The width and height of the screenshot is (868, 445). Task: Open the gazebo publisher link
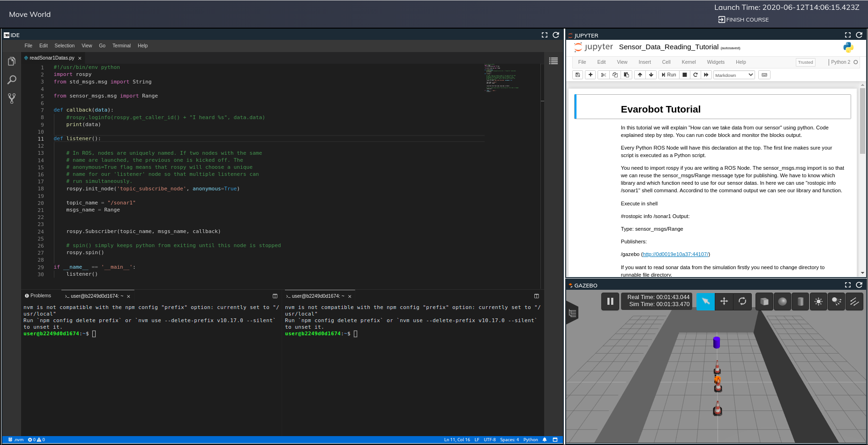[x=675, y=254]
